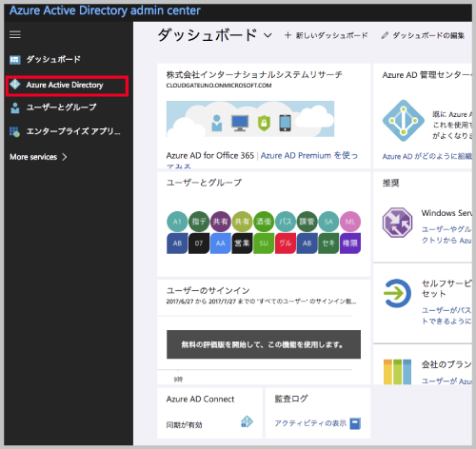Open Azure Active Directory in the sidebar
The width and height of the screenshot is (476, 449).
tap(67, 86)
